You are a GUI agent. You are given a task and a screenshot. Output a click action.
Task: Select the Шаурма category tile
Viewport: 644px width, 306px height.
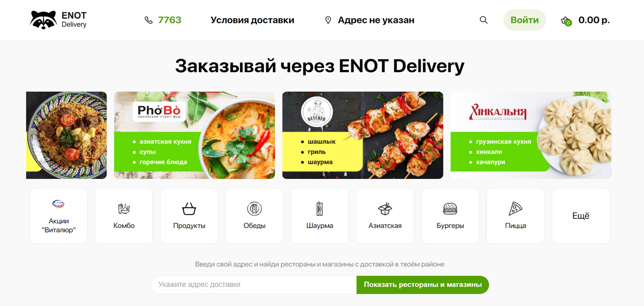tap(320, 216)
